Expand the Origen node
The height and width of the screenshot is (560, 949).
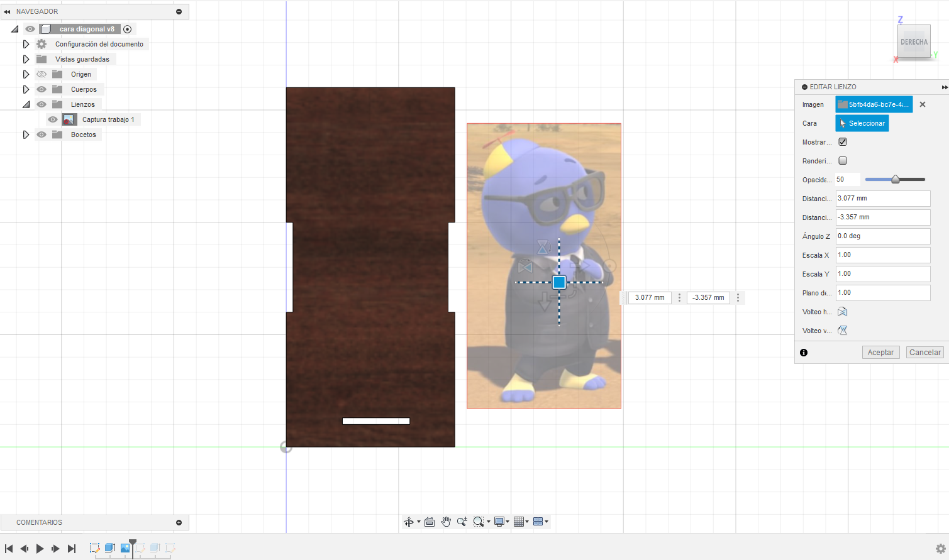[26, 74]
